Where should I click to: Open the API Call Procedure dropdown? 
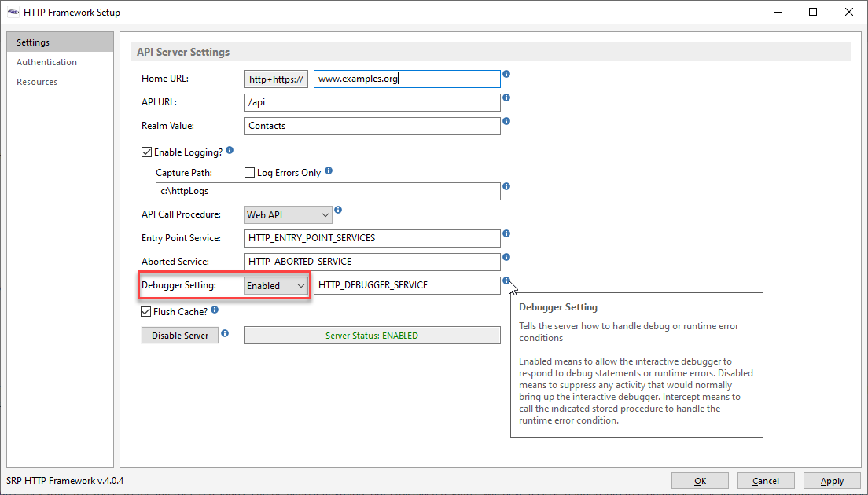tap(288, 215)
